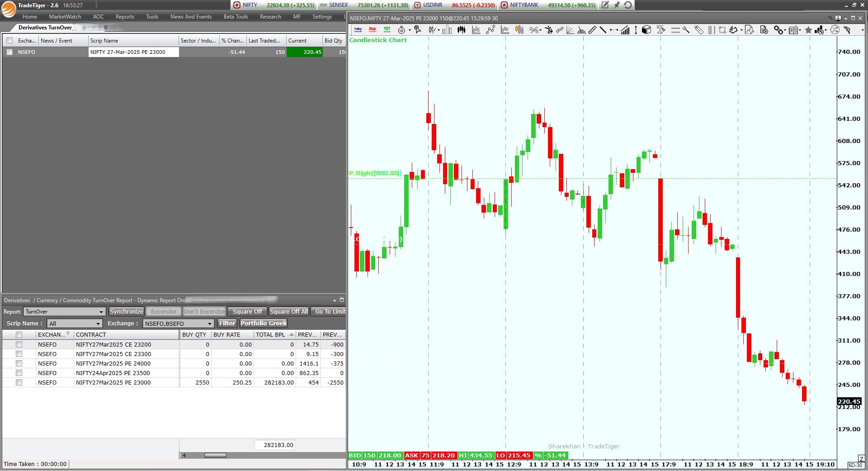This screenshot has height=471, width=868.
Task: Click the TGT target marker tool
Action: click(387, 30)
